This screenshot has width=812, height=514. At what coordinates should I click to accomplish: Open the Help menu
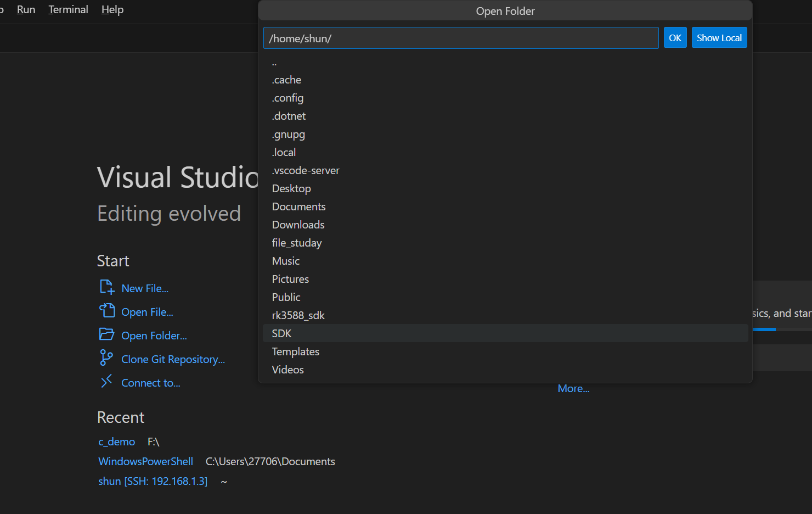(112, 10)
